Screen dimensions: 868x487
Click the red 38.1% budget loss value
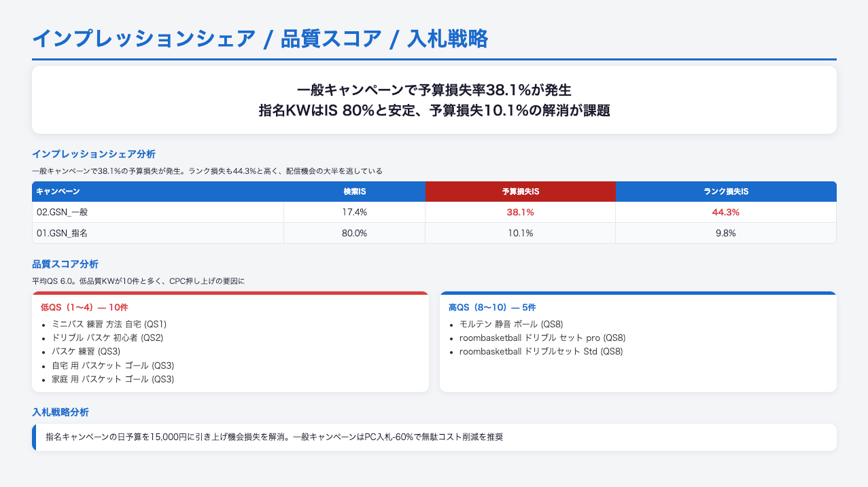[520, 213]
